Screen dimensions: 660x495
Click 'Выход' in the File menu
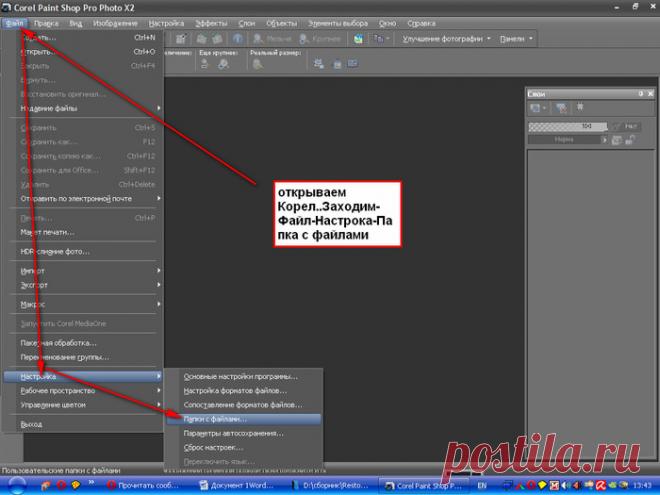click(32, 424)
